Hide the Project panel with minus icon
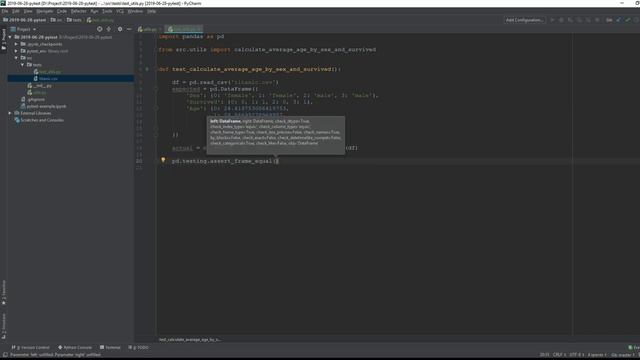The height and width of the screenshot is (360, 640). [x=129, y=29]
